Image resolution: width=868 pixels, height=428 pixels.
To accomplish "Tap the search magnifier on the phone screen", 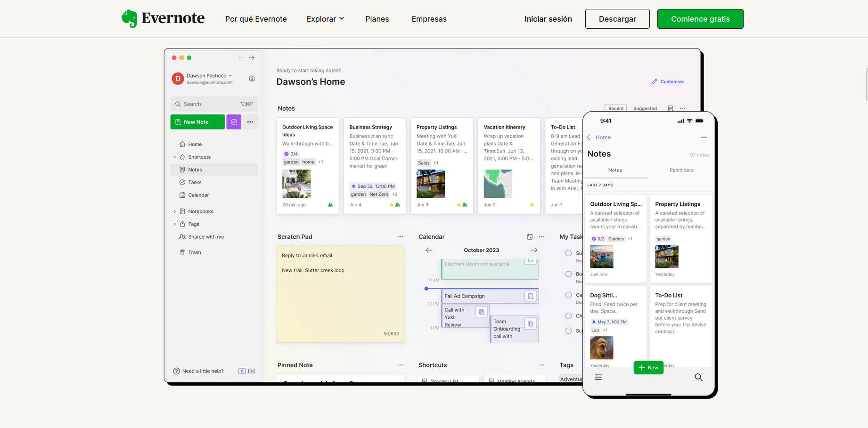I will 698,377.
